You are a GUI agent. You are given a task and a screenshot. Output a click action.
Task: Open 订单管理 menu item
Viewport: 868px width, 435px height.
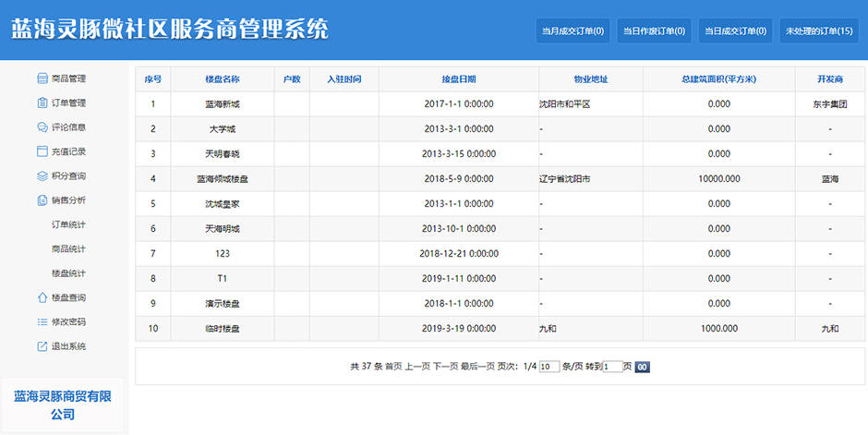coord(68,103)
